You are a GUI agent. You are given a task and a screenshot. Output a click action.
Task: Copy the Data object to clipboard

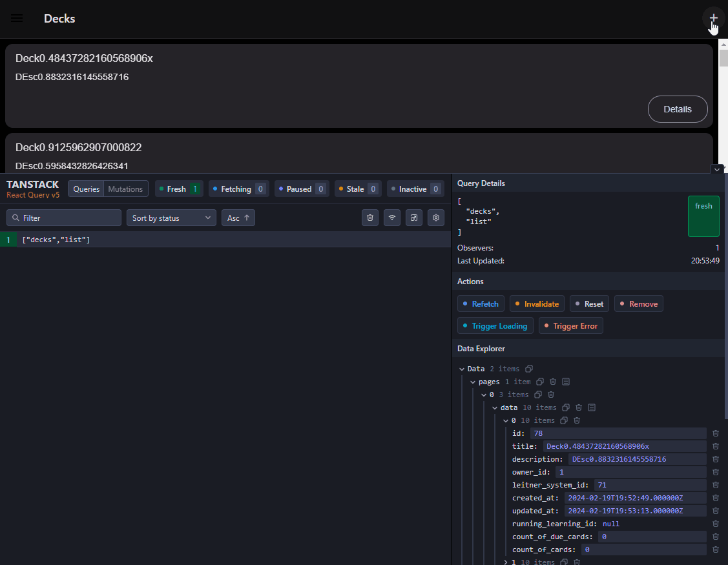coord(529,369)
